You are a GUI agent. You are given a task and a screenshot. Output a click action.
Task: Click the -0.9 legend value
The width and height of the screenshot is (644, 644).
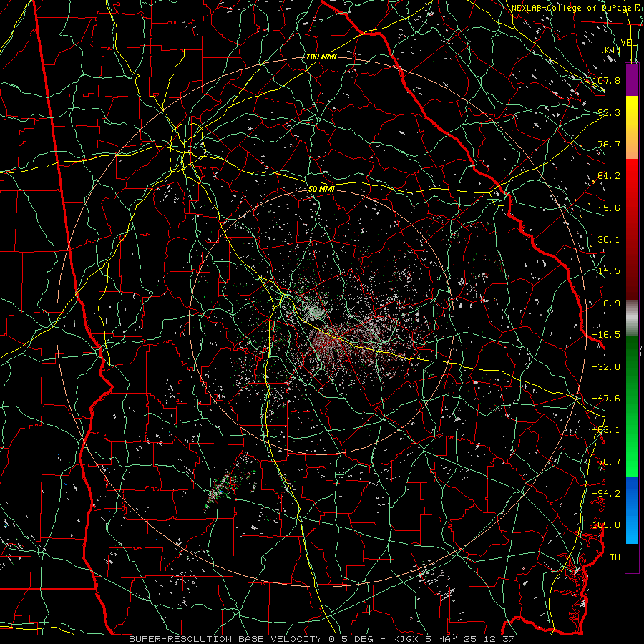pyautogui.click(x=609, y=303)
